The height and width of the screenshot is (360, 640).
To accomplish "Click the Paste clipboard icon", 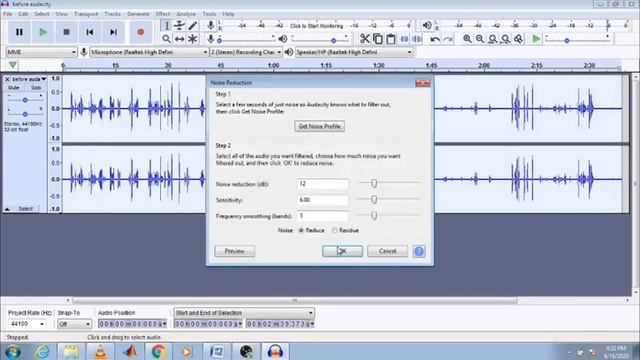I will pos(391,39).
